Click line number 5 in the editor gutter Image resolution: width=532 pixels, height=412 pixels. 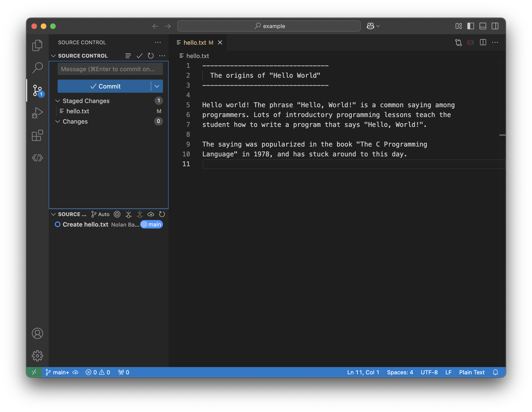pyautogui.click(x=188, y=105)
